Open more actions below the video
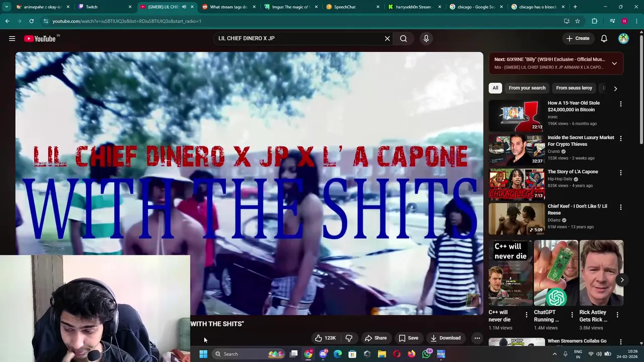 [477, 338]
